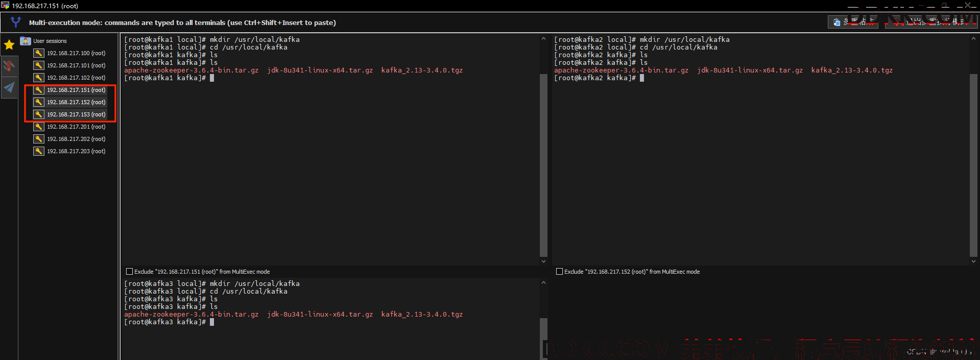Viewport: 980px width, 360px height.
Task: Click kafka_2.13-3.4.0.tgz in kafka3 terminal
Action: coord(422,315)
